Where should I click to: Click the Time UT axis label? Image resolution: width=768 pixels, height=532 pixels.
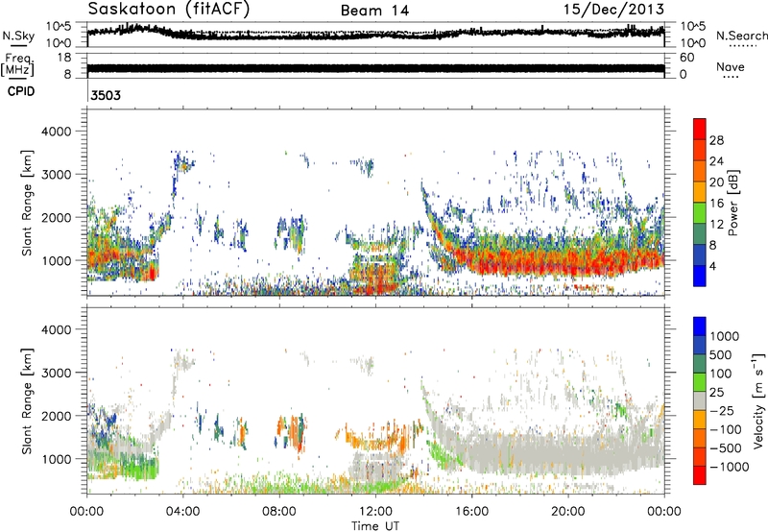(375, 526)
